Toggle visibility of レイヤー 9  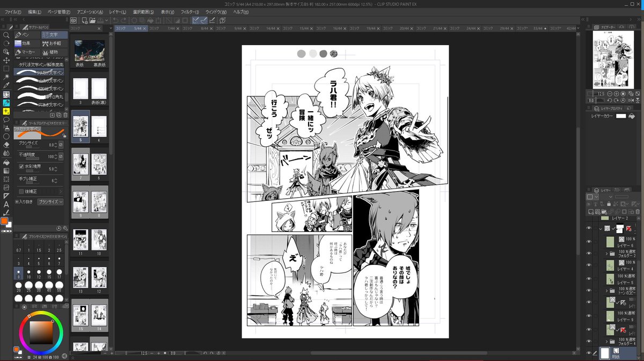tap(589, 316)
